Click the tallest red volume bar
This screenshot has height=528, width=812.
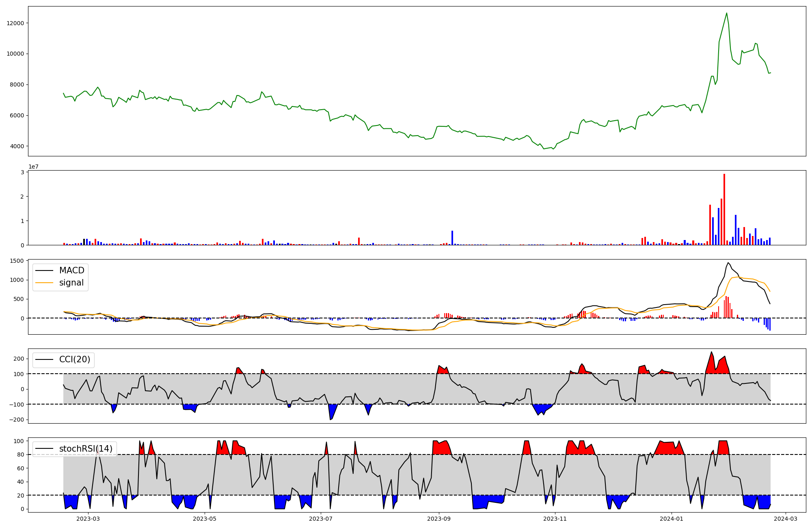[x=724, y=209]
